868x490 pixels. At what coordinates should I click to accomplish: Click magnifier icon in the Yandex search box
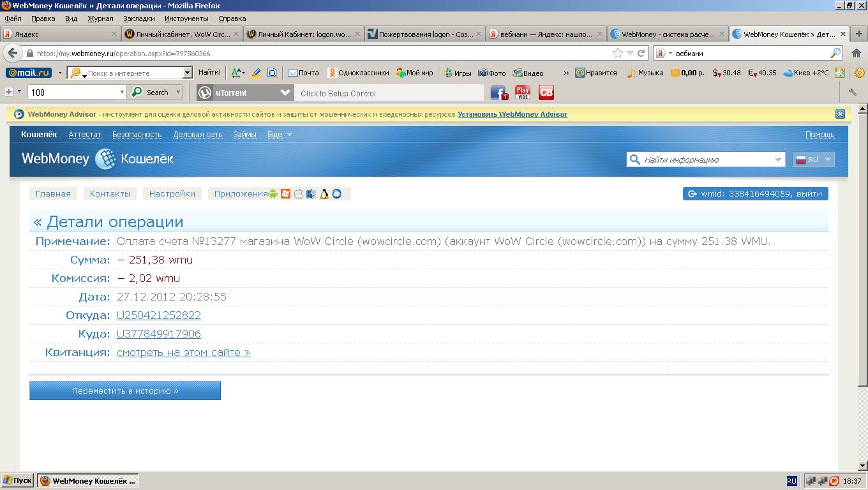tap(835, 53)
